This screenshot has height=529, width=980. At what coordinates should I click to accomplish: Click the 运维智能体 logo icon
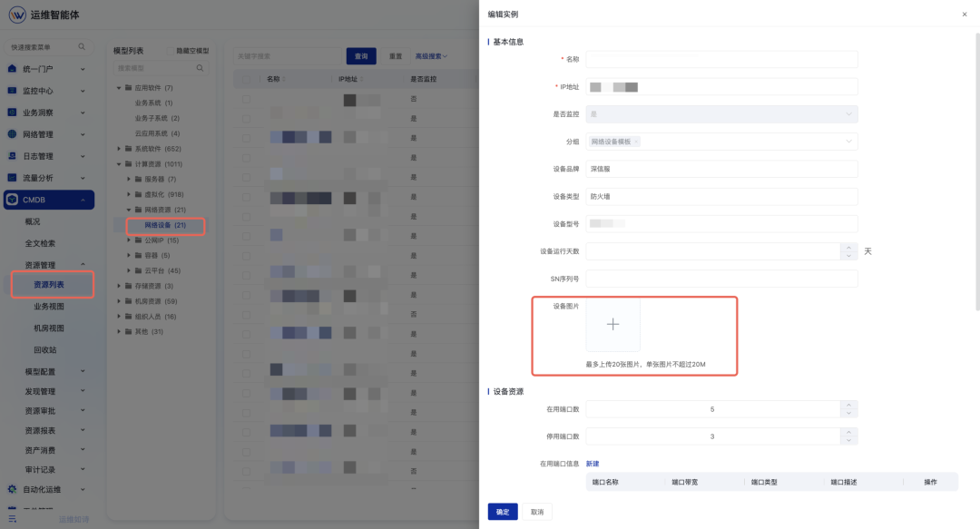pos(17,15)
